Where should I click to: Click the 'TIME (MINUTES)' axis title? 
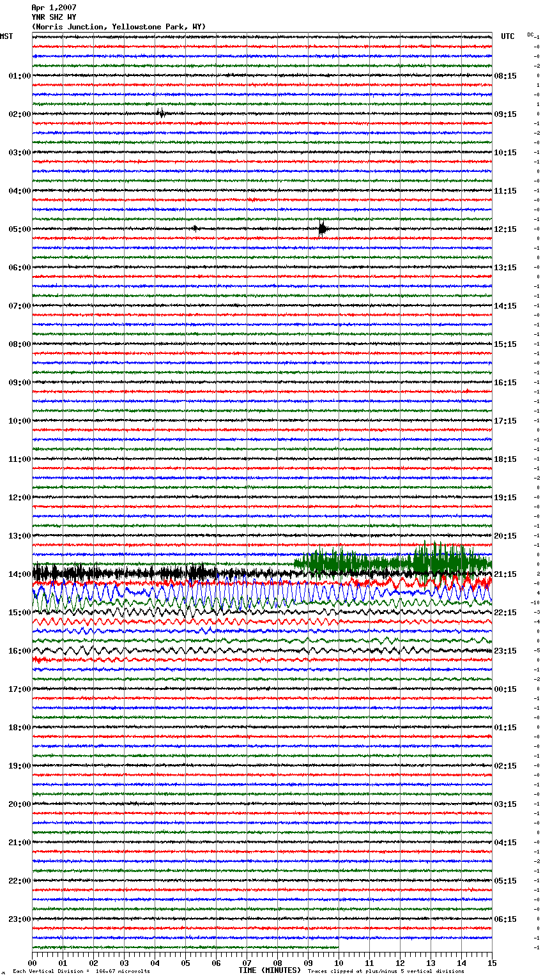(270, 970)
